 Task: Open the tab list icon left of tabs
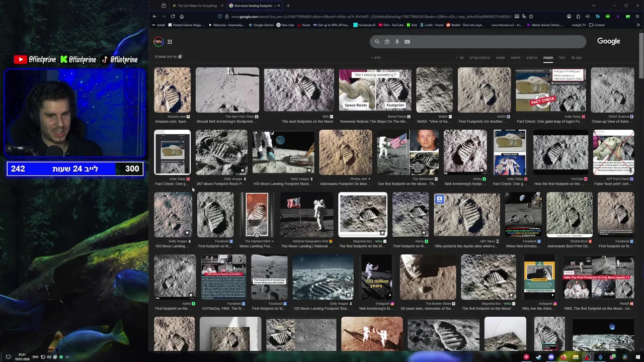tap(164, 6)
